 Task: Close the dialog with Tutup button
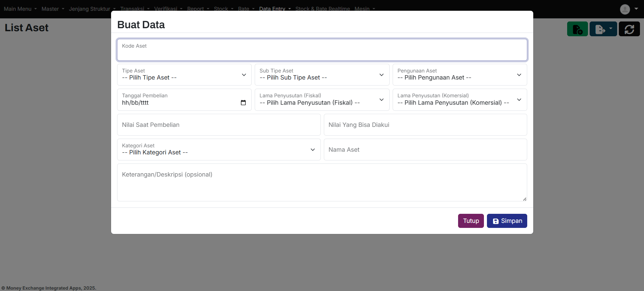(470, 221)
